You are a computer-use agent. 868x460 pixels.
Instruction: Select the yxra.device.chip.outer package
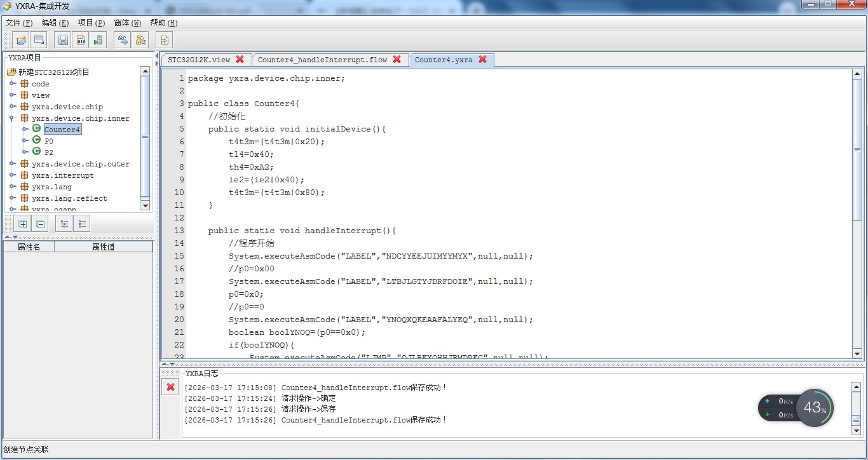[x=81, y=164]
